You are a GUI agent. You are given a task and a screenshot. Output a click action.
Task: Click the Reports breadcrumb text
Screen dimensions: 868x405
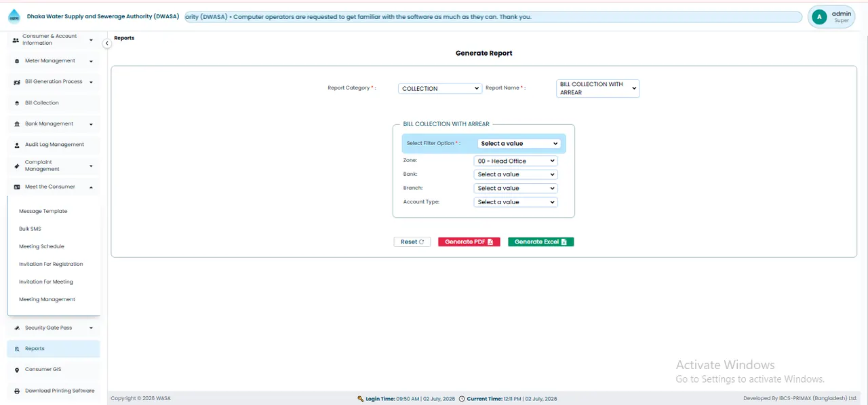[x=124, y=38]
